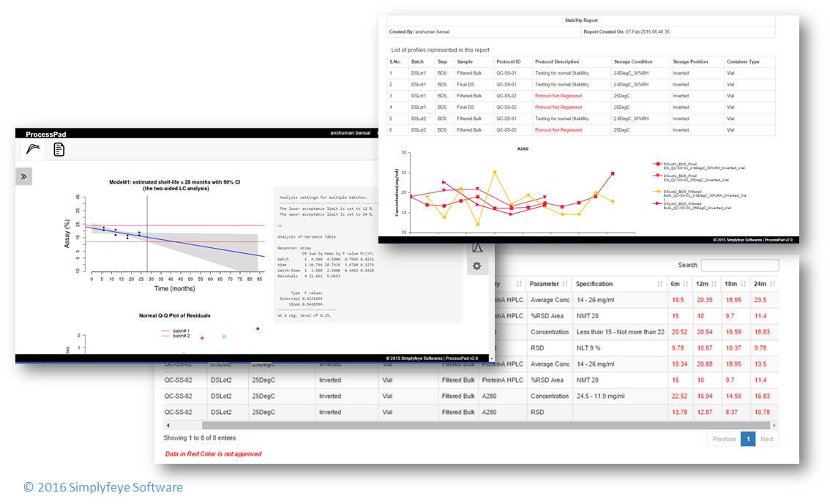Open the settings gear icon
Viewport: 830px width, 504px height.
click(477, 266)
